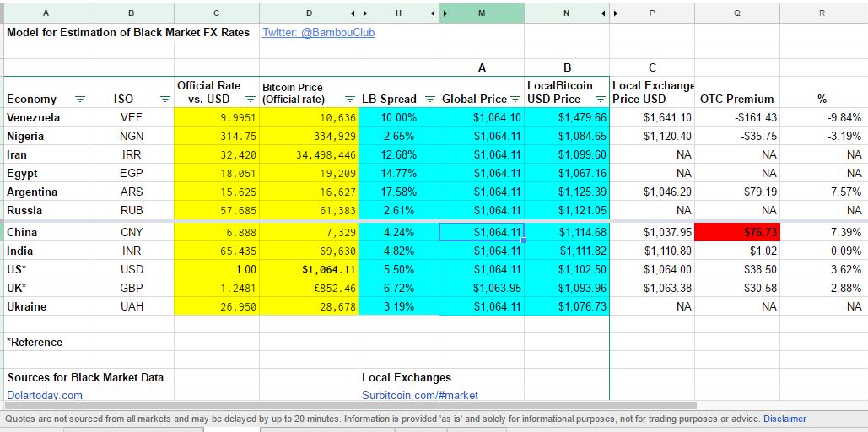The image size is (868, 432).
Task: Select Venezuela's Local Exchange Price $1,641.10 cell
Action: (x=652, y=117)
